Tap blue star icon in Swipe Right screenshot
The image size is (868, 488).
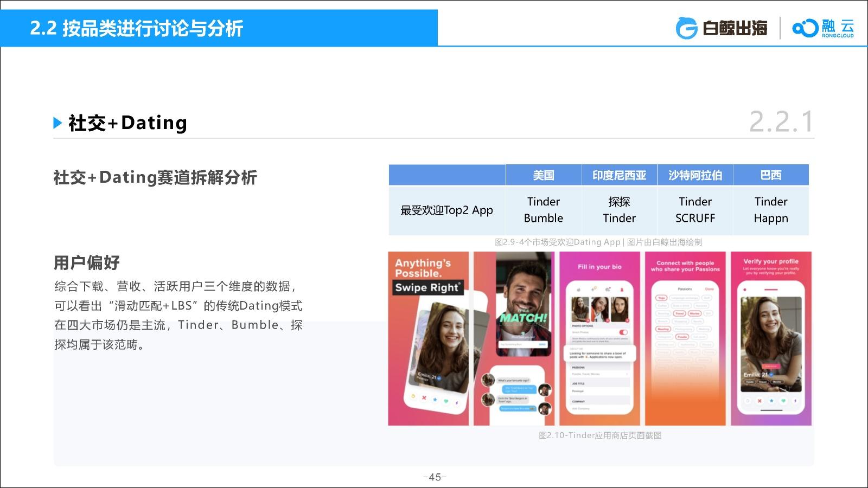435,400
